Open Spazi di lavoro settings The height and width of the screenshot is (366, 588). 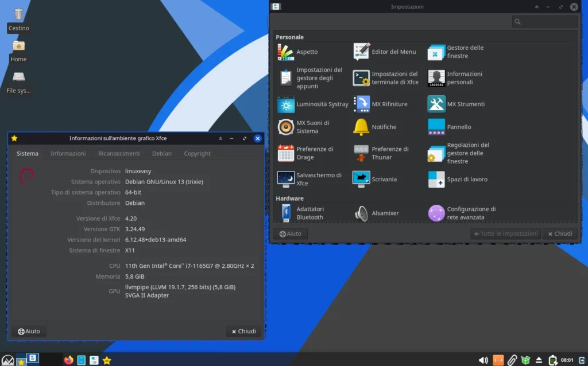pyautogui.click(x=465, y=179)
